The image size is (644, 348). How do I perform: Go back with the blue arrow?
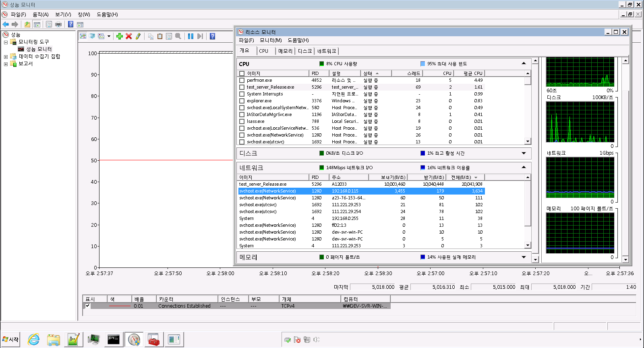[6, 24]
